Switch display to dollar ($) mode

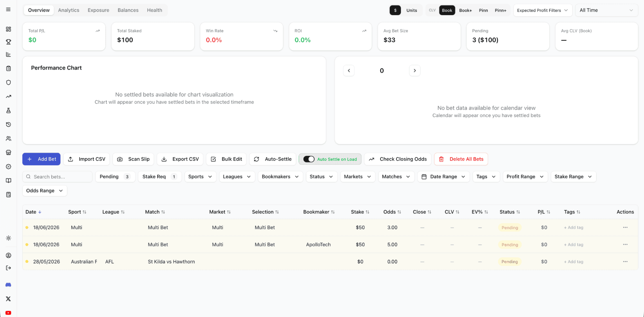point(395,10)
